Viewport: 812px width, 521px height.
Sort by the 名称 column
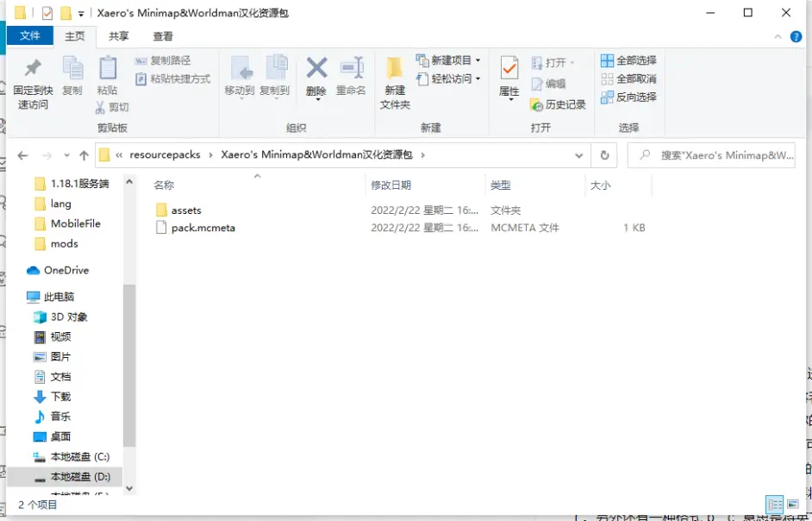[164, 185]
